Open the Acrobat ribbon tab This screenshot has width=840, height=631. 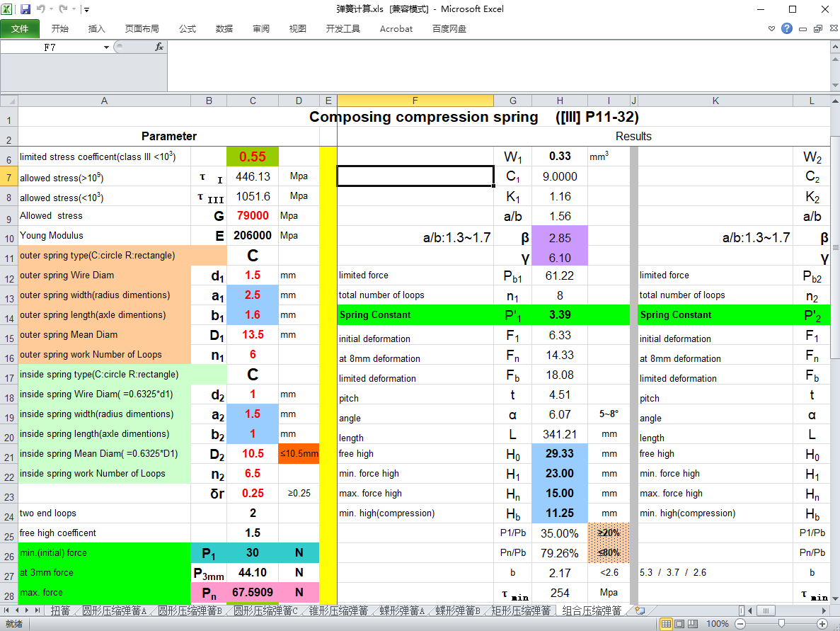tap(396, 29)
